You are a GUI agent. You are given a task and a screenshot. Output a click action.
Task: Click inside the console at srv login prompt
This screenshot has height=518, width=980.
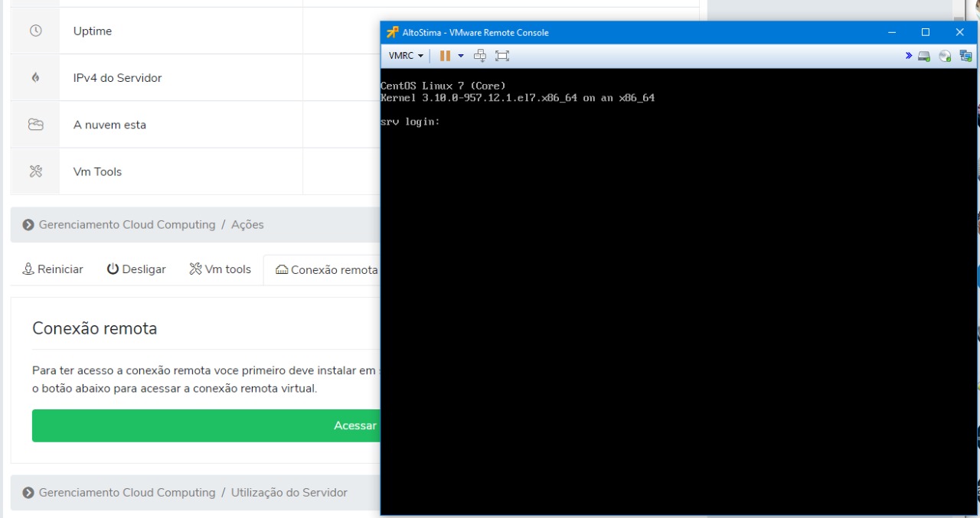coord(410,122)
